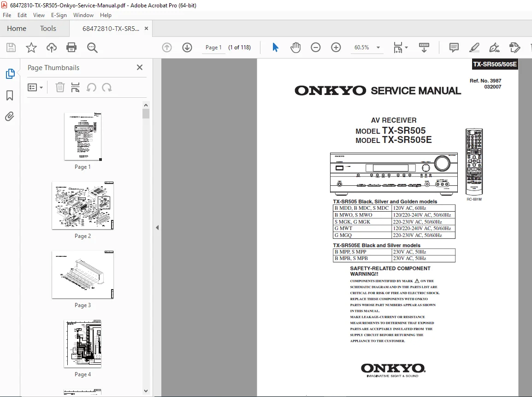Switch to the Home tab

click(17, 29)
